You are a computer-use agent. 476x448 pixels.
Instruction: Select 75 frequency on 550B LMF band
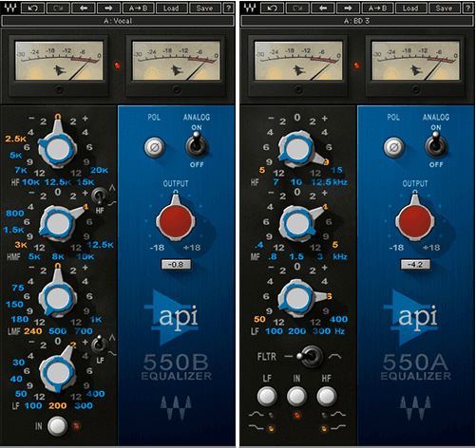pyautogui.click(x=18, y=288)
